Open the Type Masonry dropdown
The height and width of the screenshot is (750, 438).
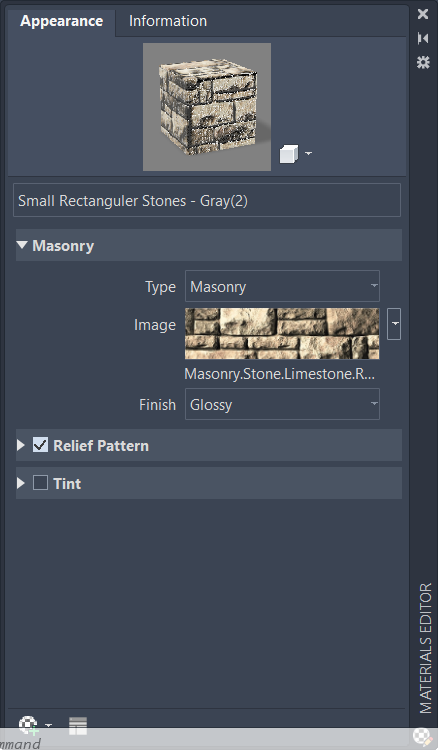282,286
